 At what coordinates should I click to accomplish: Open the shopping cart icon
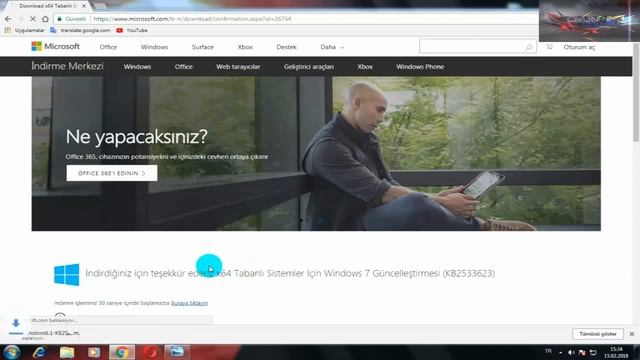point(549,47)
